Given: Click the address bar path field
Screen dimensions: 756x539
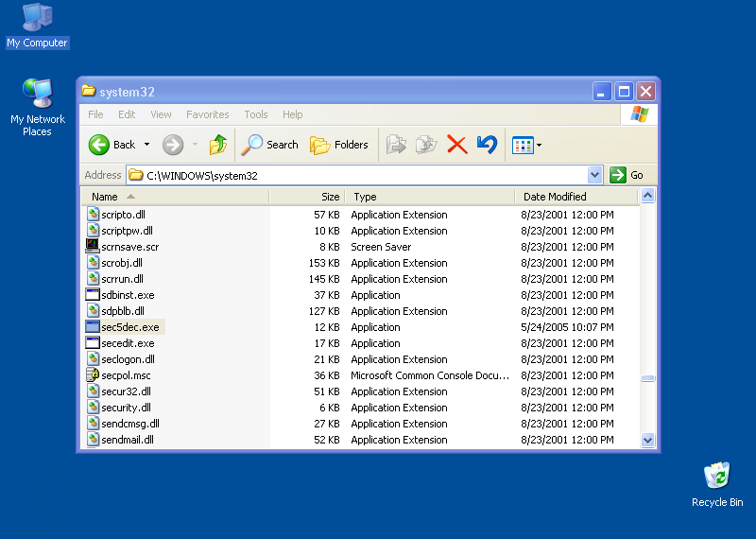Looking at the screenshot, I should (x=357, y=175).
